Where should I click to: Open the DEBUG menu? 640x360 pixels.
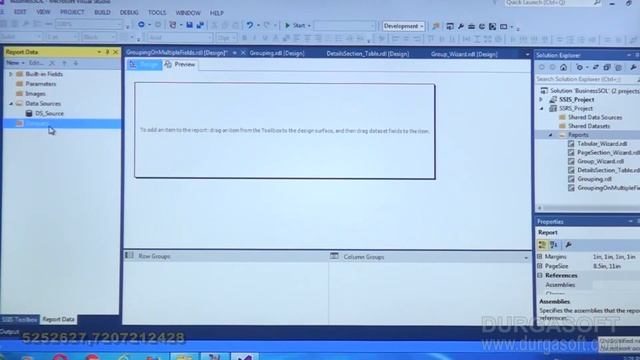(x=129, y=13)
